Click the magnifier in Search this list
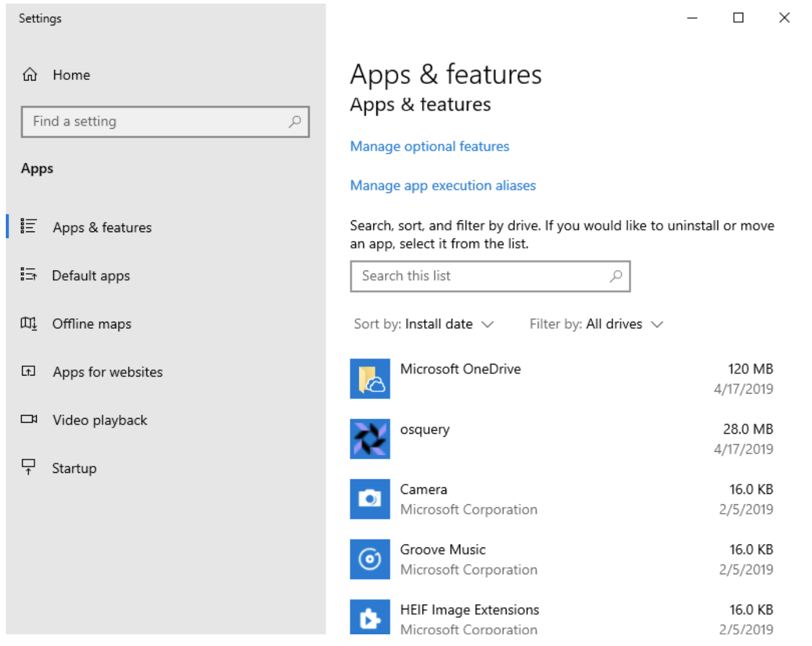The width and height of the screenshot is (812, 646). (x=616, y=276)
